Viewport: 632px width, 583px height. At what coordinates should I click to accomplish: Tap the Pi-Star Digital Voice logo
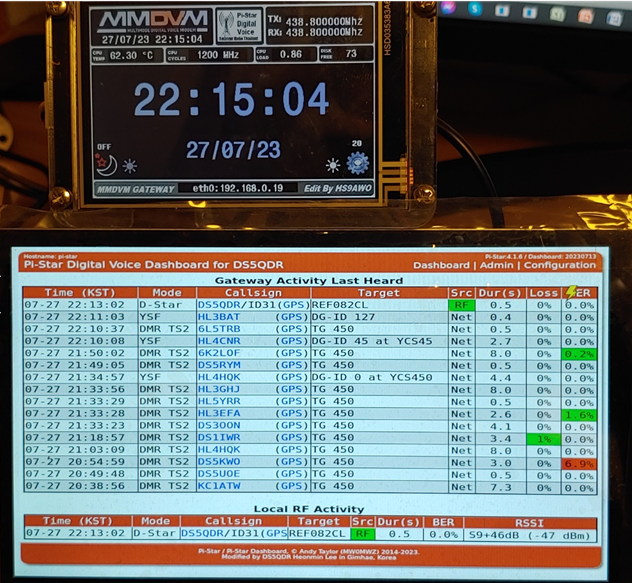(x=239, y=25)
